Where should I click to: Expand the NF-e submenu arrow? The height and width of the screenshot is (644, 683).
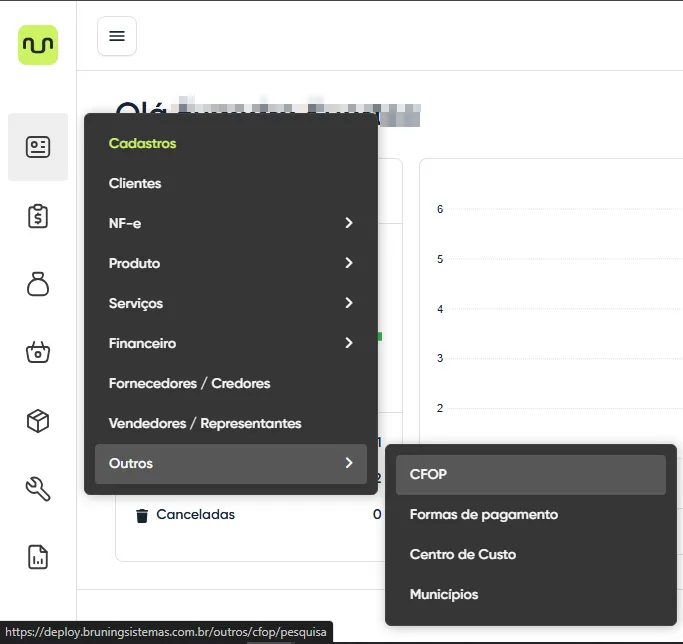(x=349, y=223)
